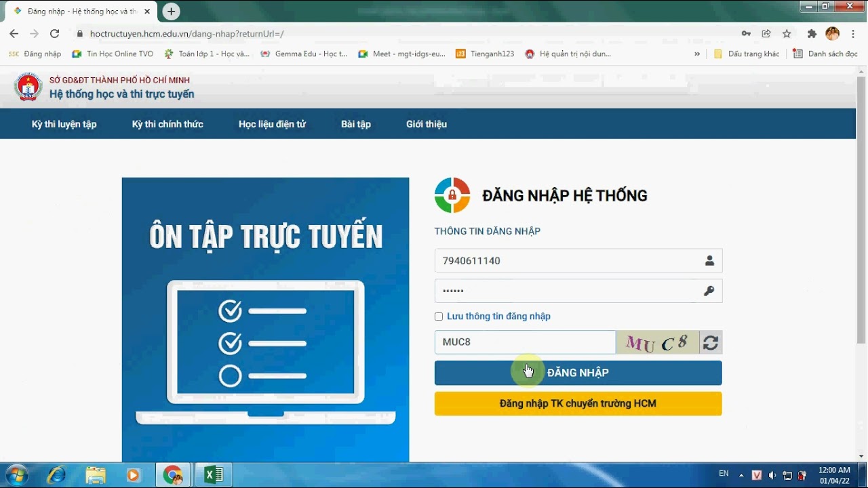Open new tab with plus button
Screen dimensions: 868x488
coord(172,12)
